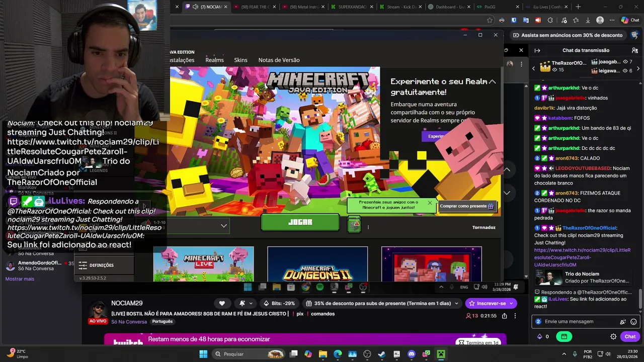Close the overlay panel beside the chat
Viewport: 644px width, 362px height.
tap(521, 50)
